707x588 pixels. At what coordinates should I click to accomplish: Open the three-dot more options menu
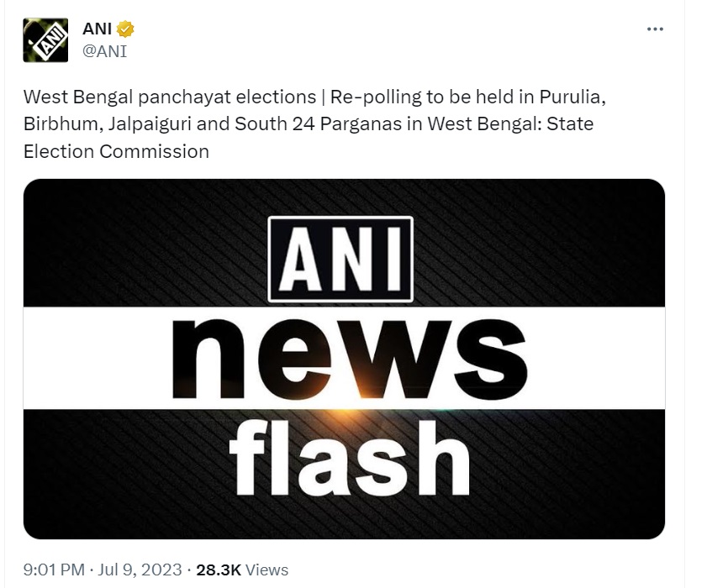coord(655,29)
